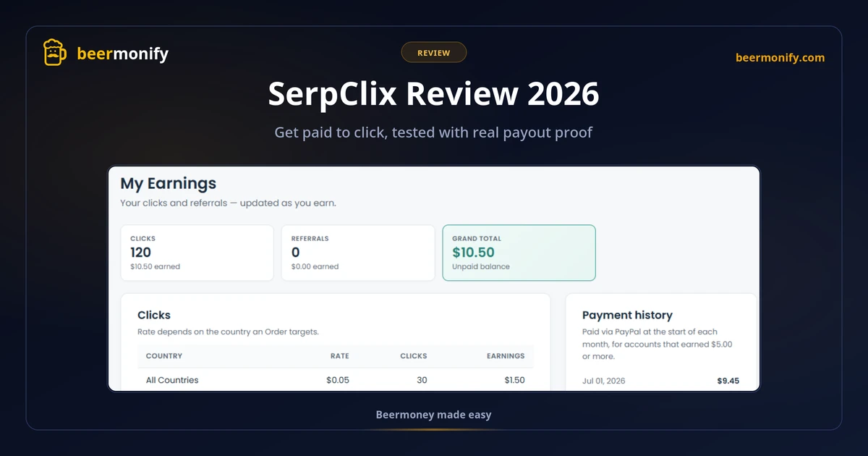Click the RATE column header
The width and height of the screenshot is (868, 456).
pyautogui.click(x=340, y=356)
